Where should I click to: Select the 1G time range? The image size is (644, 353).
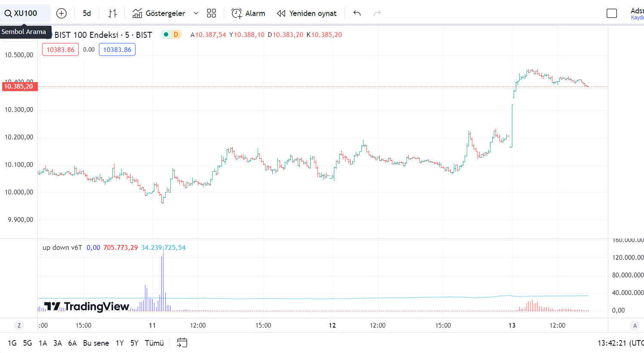[12, 343]
